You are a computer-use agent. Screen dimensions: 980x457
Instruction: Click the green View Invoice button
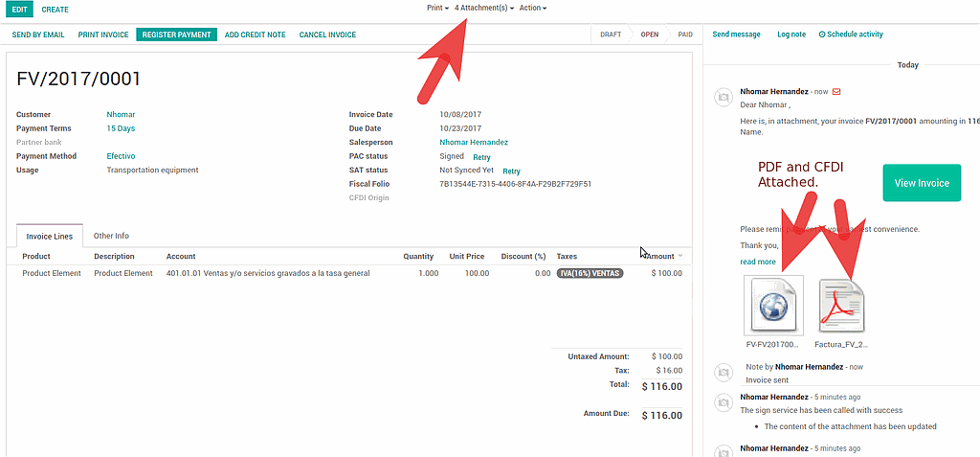tap(921, 183)
